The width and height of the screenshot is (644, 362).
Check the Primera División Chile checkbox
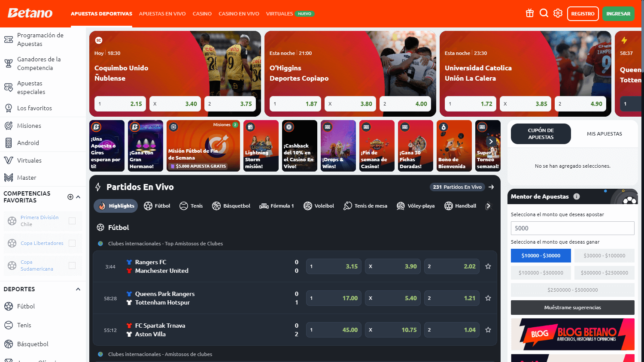pyautogui.click(x=72, y=221)
